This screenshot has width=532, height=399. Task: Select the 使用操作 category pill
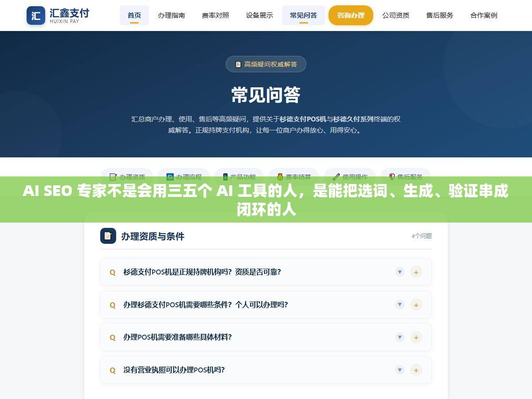(350, 177)
